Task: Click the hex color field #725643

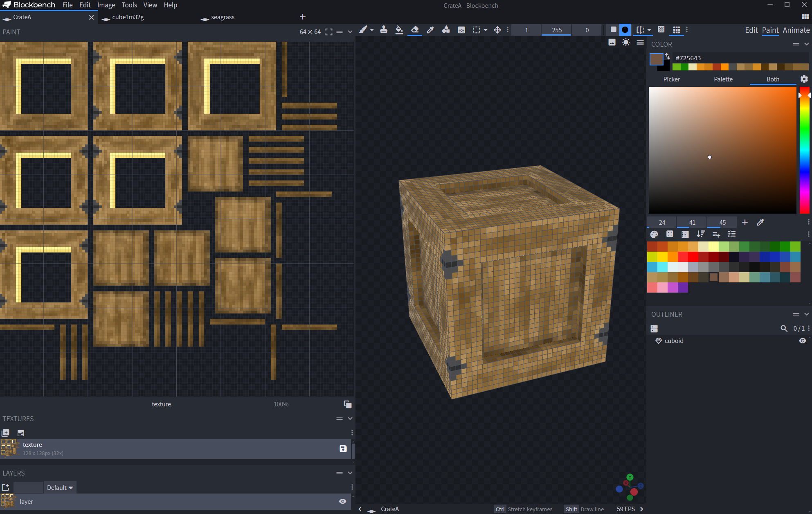Action: point(688,58)
